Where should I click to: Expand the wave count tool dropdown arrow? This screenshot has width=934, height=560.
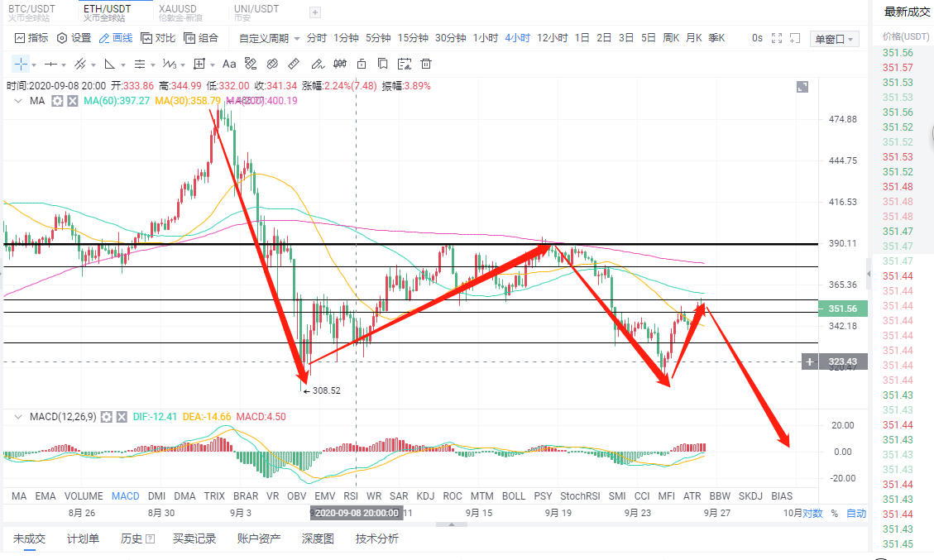coord(183,65)
